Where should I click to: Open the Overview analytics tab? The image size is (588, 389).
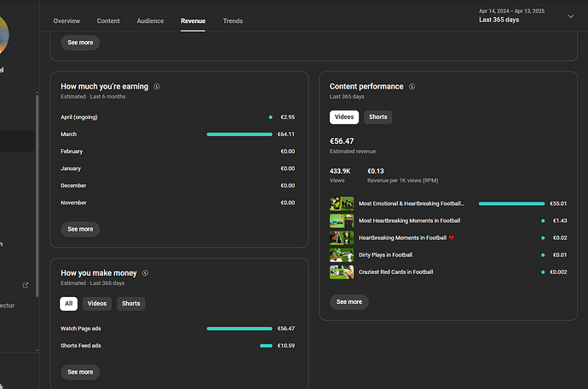click(x=66, y=21)
